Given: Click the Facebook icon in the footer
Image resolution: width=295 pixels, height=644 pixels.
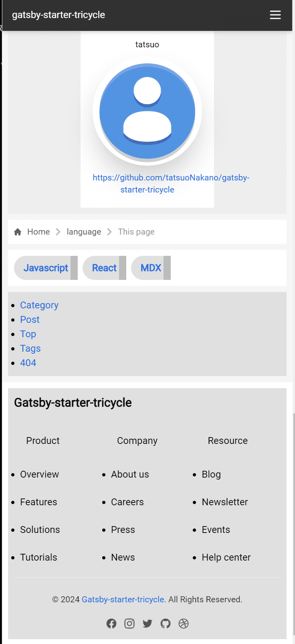Looking at the screenshot, I should click(111, 624).
